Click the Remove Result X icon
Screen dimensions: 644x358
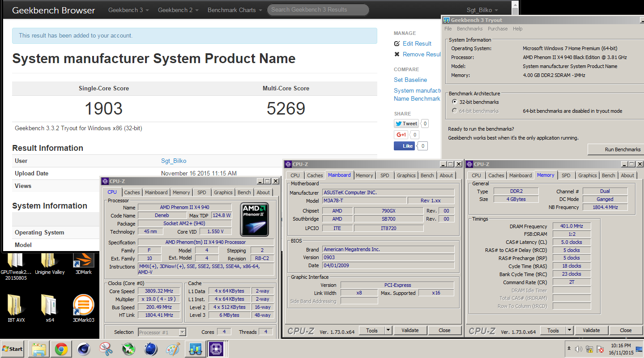pos(397,54)
